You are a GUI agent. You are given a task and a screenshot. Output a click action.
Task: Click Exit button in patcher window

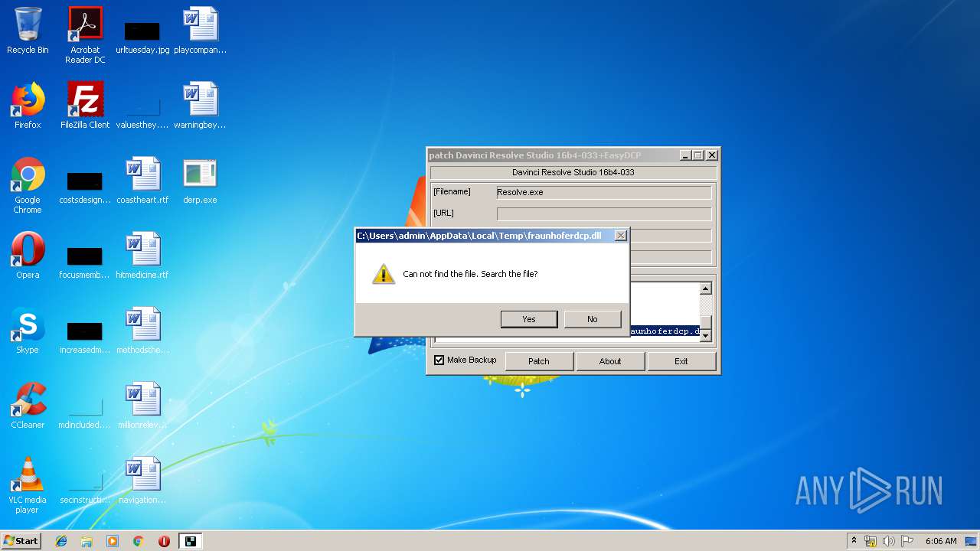[x=681, y=361]
